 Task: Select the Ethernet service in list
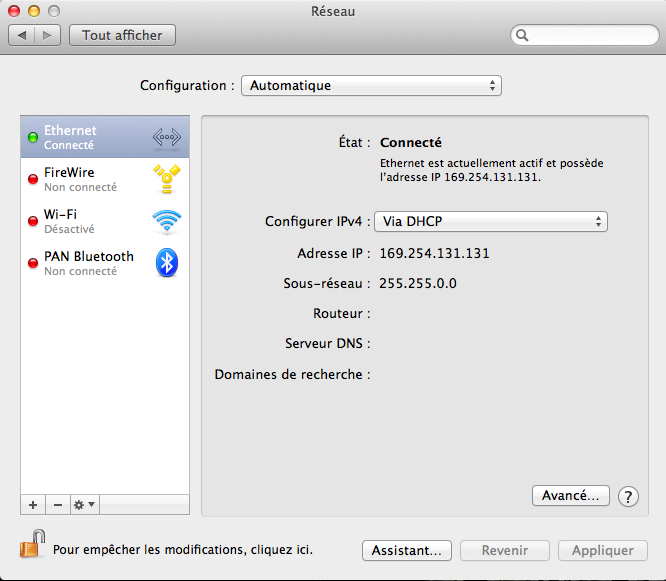point(85,137)
